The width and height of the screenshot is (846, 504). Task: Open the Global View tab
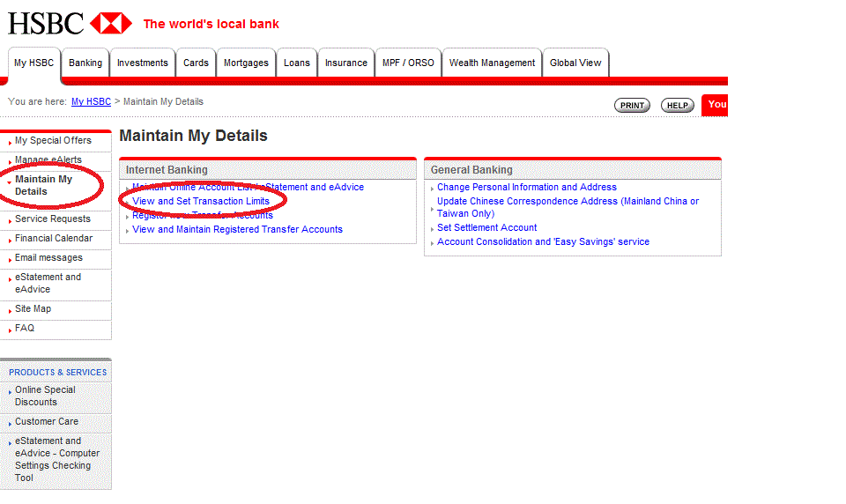[575, 63]
